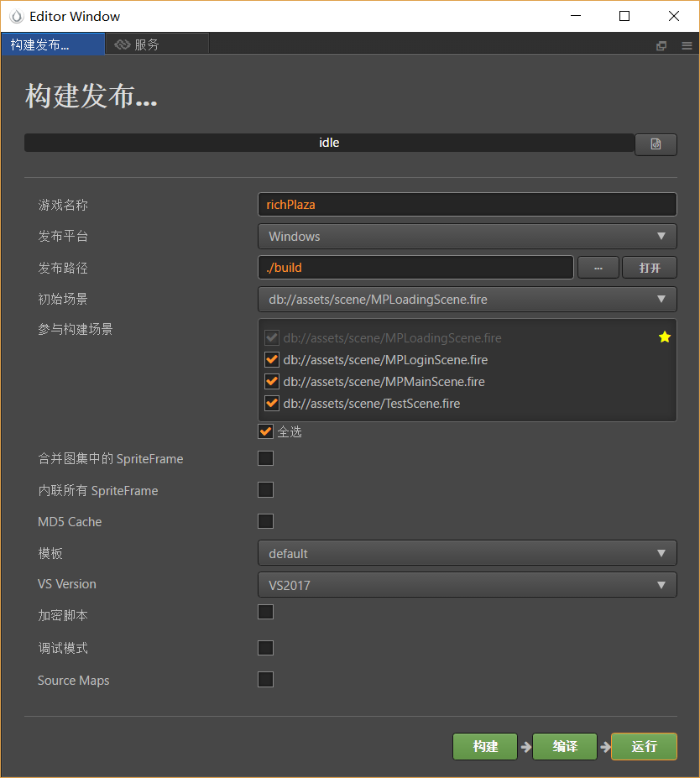Uncheck TestScene.fire scene
This screenshot has width=700, height=778.
(x=272, y=404)
